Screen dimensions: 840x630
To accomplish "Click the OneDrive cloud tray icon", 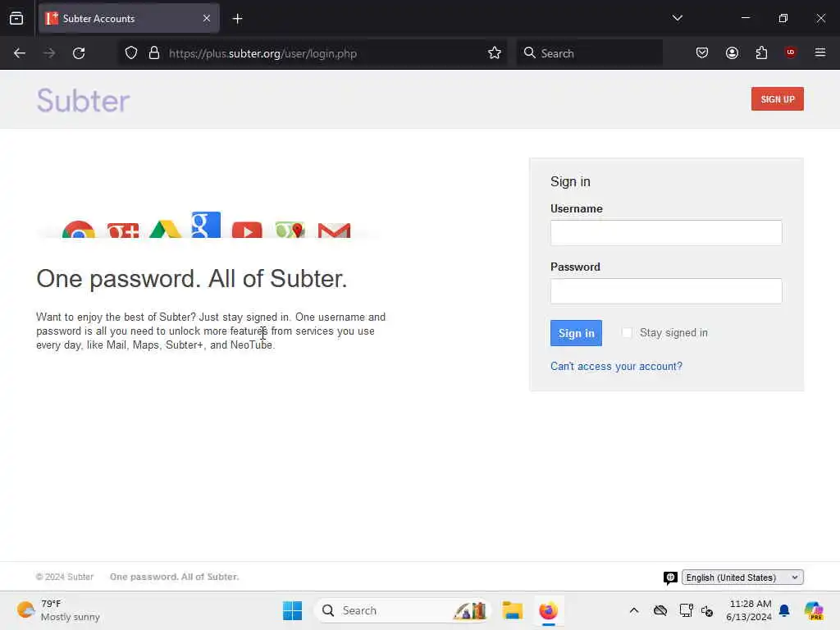I will pyautogui.click(x=660, y=610).
